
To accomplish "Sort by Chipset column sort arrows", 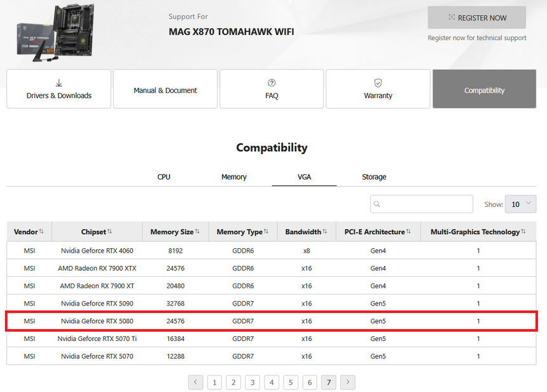I will tap(109, 232).
